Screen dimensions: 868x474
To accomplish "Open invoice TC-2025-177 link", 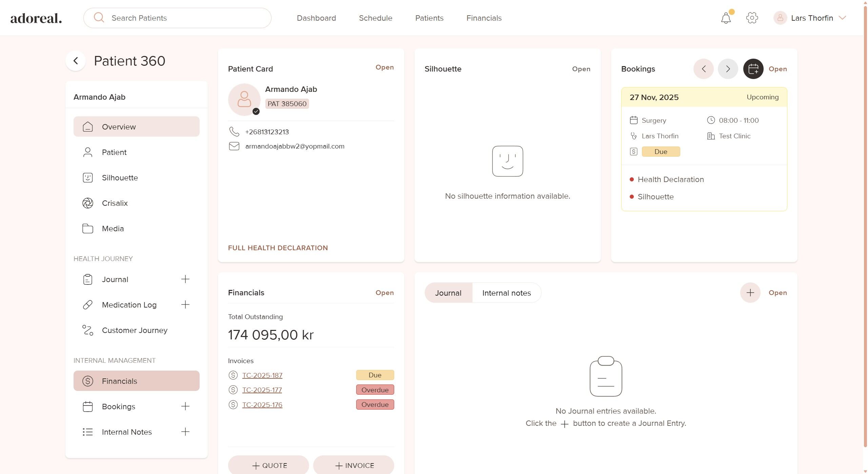I will click(262, 390).
